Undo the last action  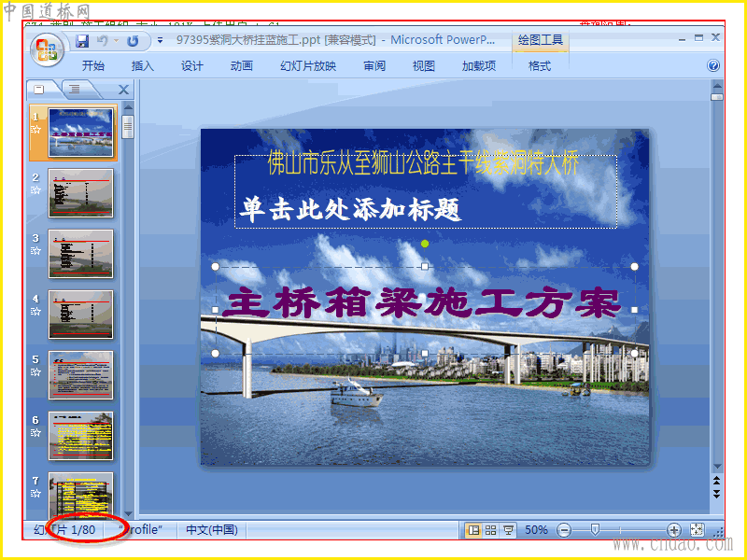[x=102, y=41]
